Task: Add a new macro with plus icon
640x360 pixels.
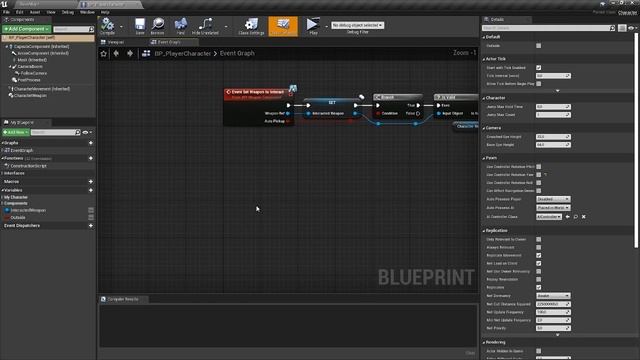Action: [91, 182]
